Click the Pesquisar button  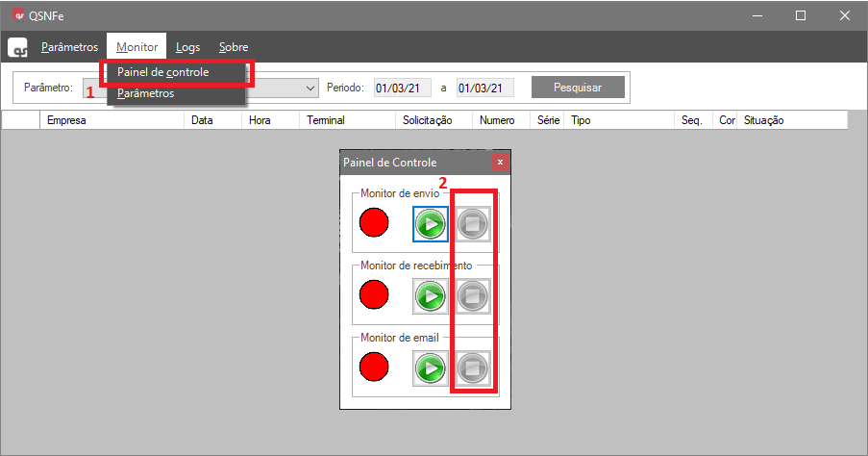click(577, 88)
